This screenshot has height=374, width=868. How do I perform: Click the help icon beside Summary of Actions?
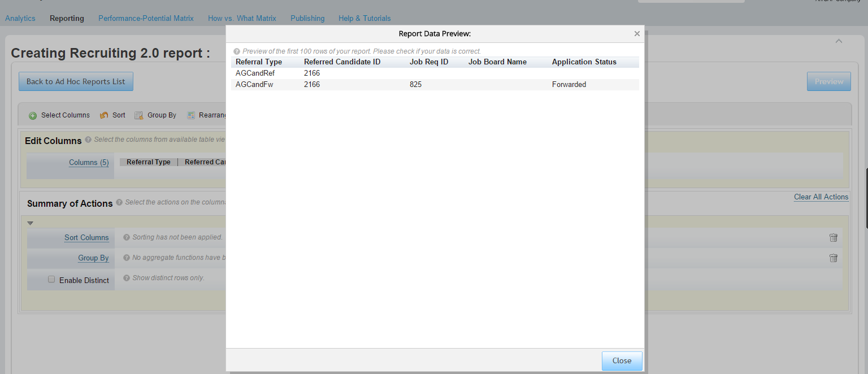point(119,202)
